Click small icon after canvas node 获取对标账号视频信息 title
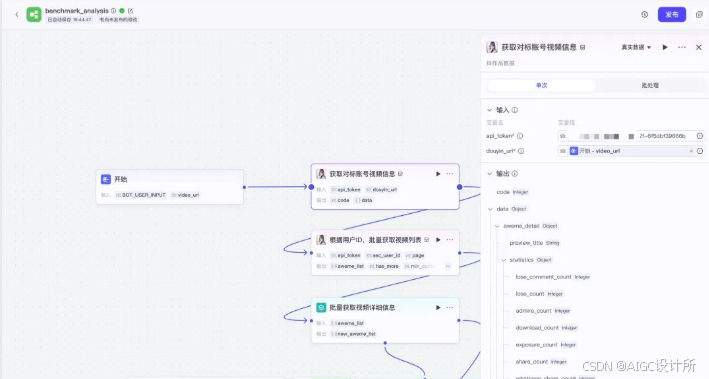Image resolution: width=709 pixels, height=379 pixels. click(400, 174)
